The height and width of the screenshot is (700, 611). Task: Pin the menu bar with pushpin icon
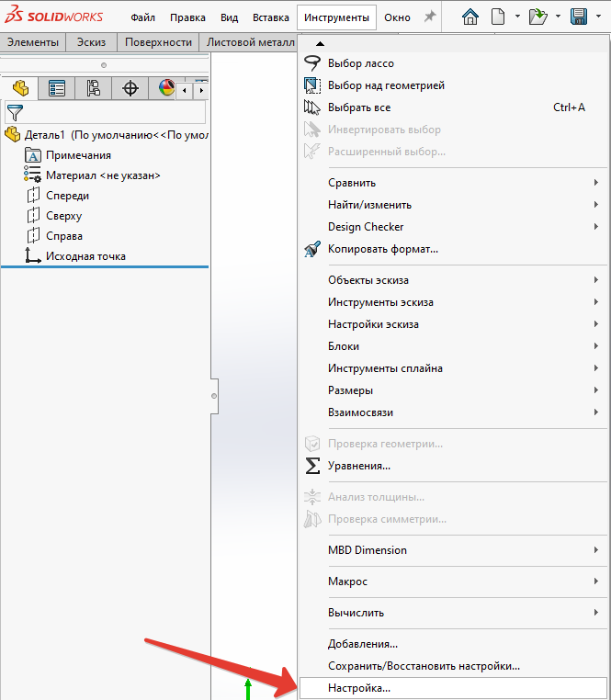pos(430,17)
